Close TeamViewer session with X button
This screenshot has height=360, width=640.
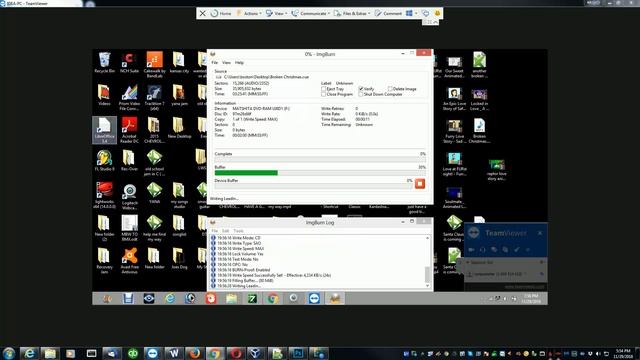[202, 13]
